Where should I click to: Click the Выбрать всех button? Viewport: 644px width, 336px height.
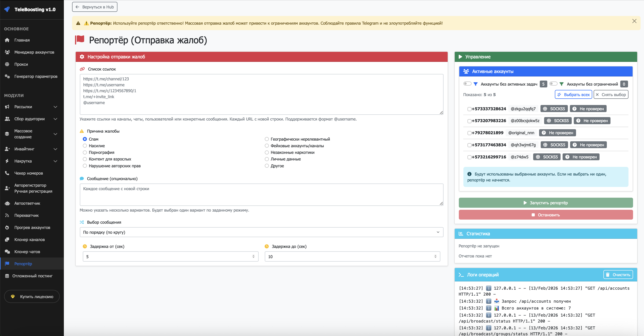(573, 94)
